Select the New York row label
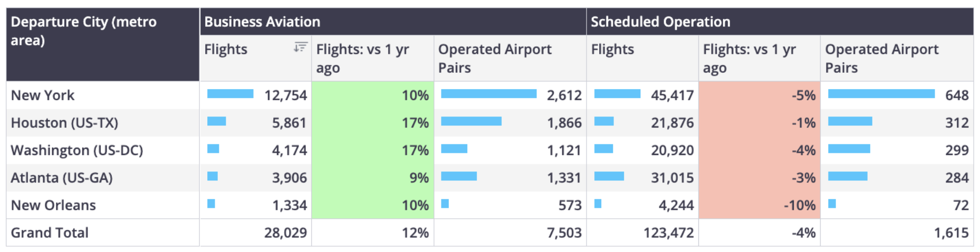 tap(43, 95)
